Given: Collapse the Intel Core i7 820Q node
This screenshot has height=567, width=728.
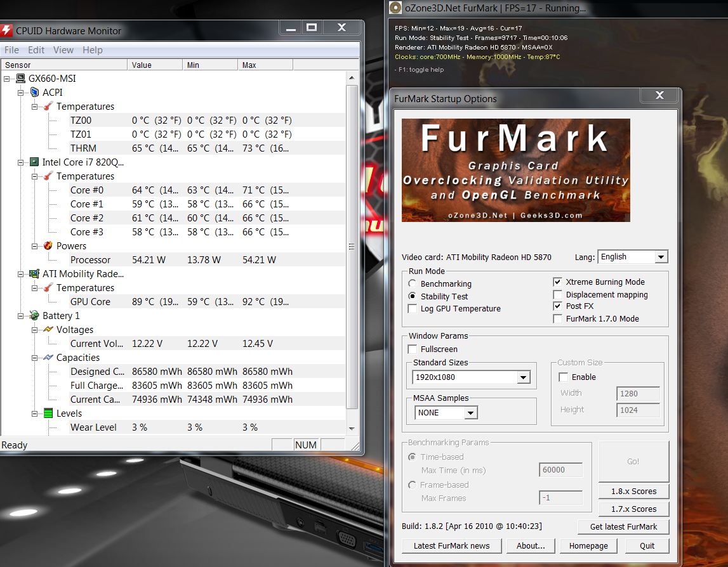Looking at the screenshot, I should 20,162.
